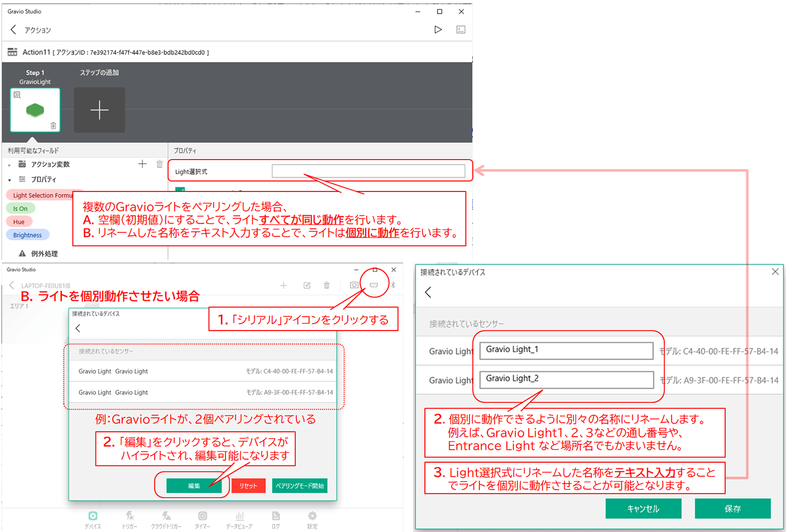Viewport: 787px width, 532px height.
Task: Select the Step 1 GravioLight step tile
Action: pos(35,110)
